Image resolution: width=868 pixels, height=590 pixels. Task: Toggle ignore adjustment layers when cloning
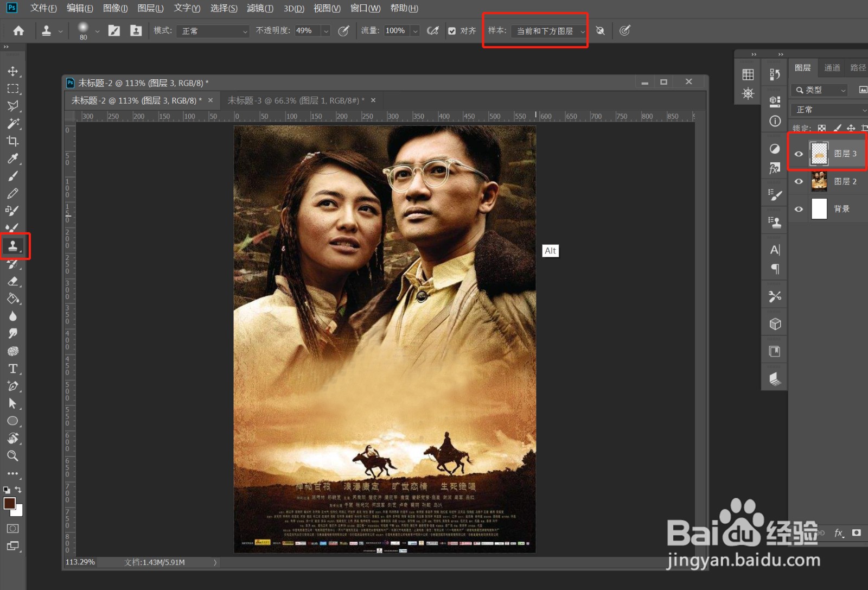pyautogui.click(x=600, y=31)
